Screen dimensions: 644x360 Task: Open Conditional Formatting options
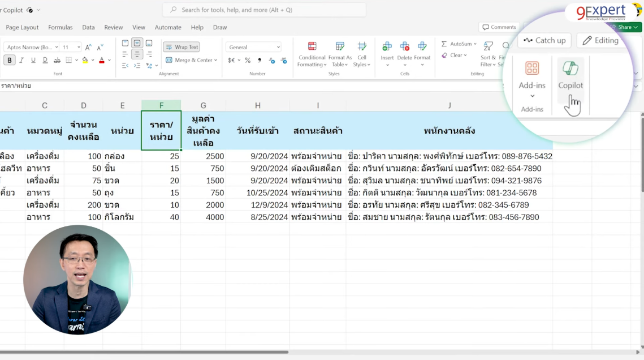point(312,54)
